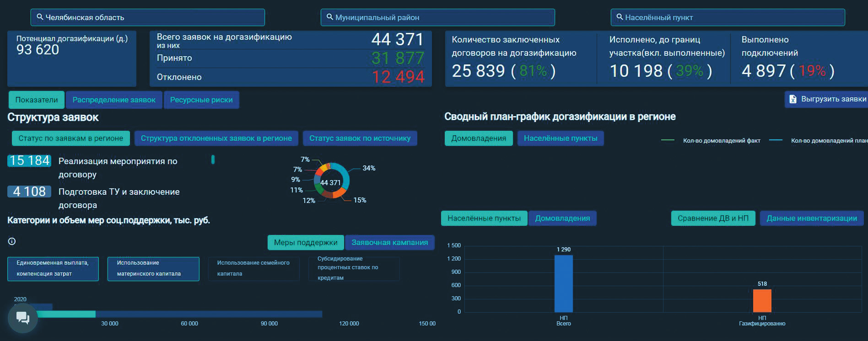
Task: Click the Выгрузить заявки button
Action: pos(827,99)
